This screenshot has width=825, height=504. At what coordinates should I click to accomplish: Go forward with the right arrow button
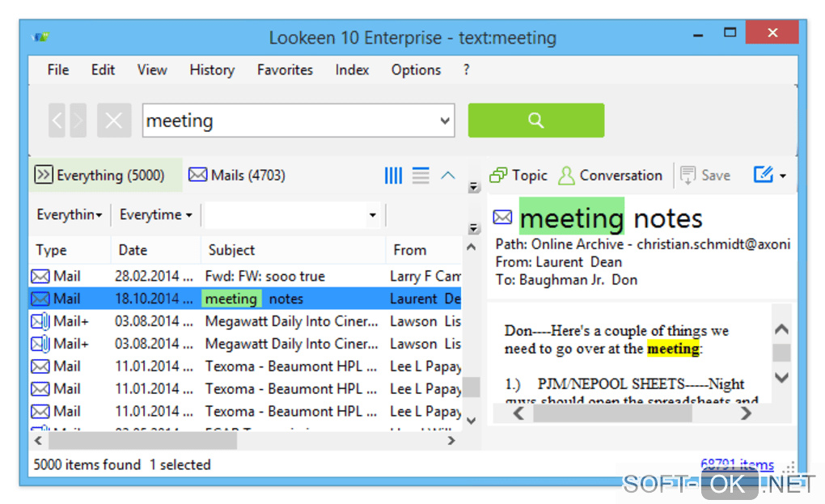(78, 121)
